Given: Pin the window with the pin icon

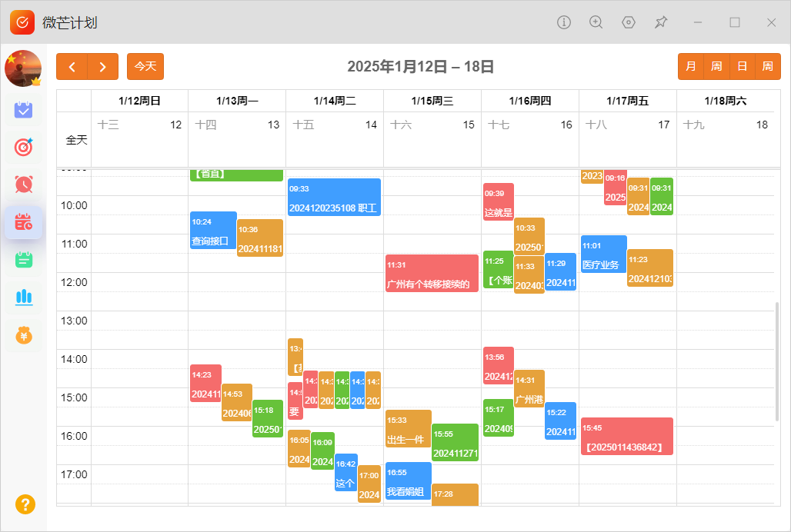Looking at the screenshot, I should pyautogui.click(x=661, y=22).
